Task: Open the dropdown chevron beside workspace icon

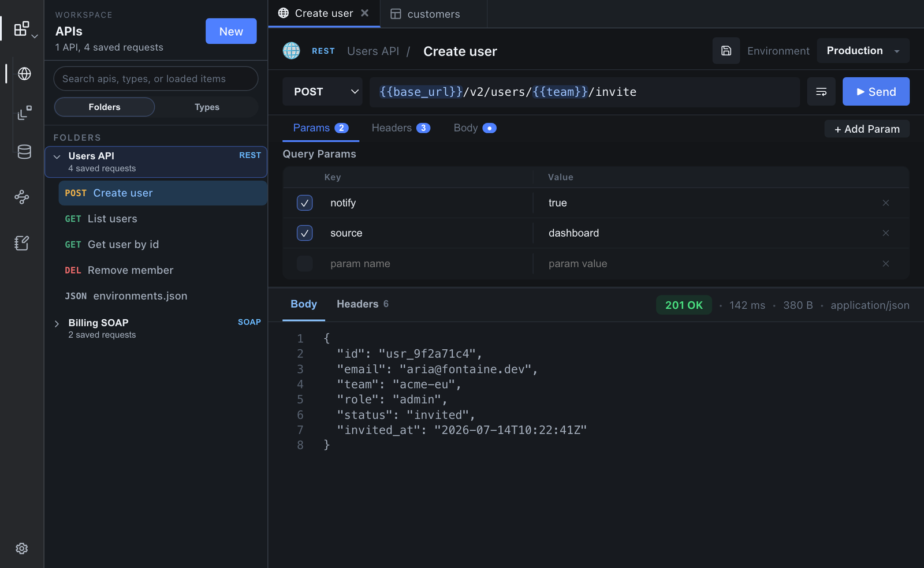Action: click(35, 36)
